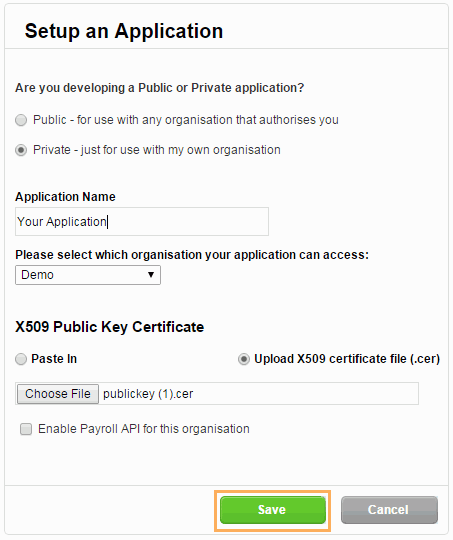Image resolution: width=453 pixels, height=540 pixels.
Task: Click the 'Private - just for use' label text
Action: (157, 150)
